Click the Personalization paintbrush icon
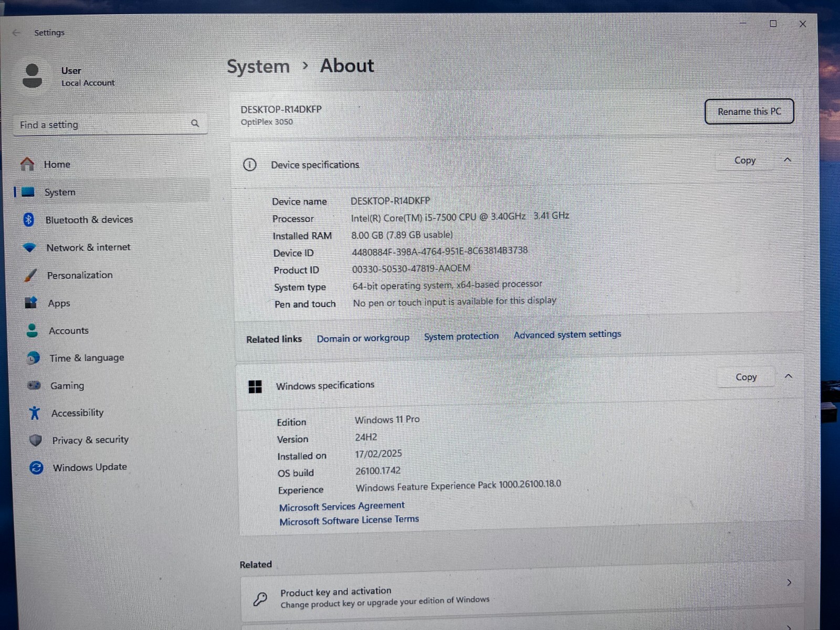The image size is (840, 630). click(x=30, y=275)
